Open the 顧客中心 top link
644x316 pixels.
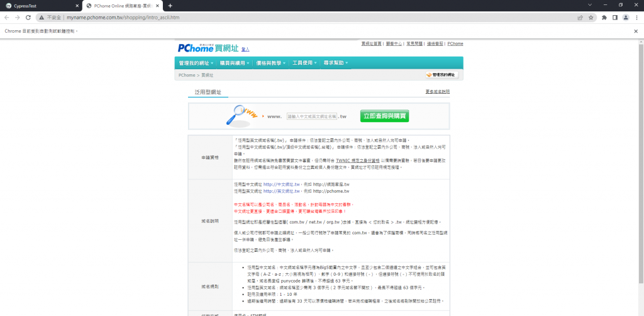click(394, 43)
